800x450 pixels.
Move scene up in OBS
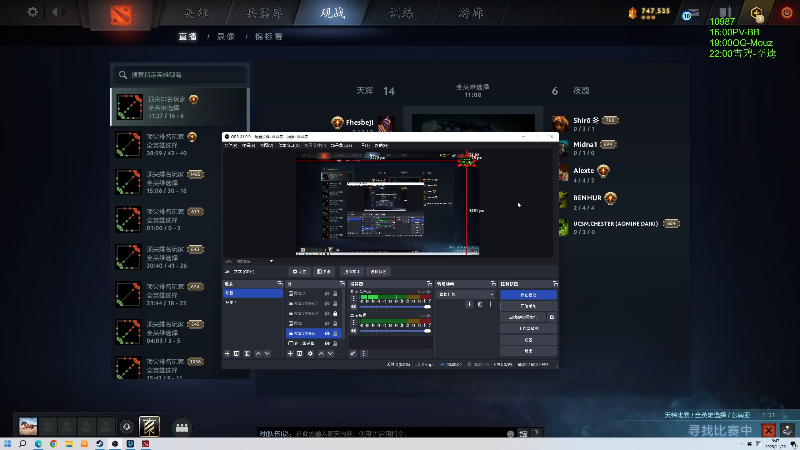click(x=258, y=354)
